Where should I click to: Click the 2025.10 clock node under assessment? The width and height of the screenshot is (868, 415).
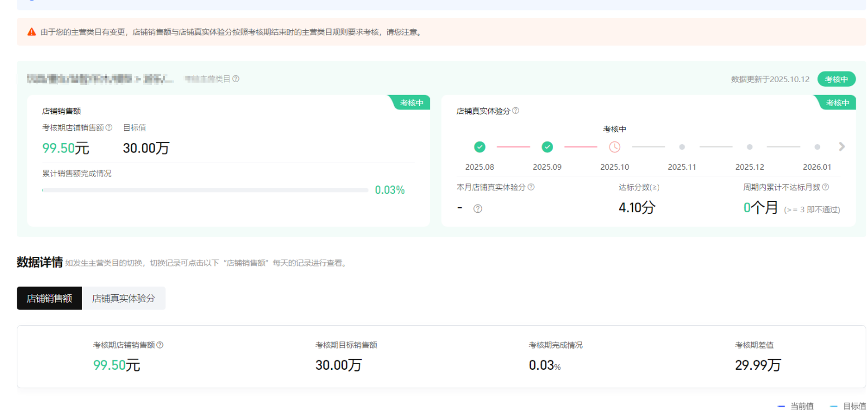click(x=615, y=147)
